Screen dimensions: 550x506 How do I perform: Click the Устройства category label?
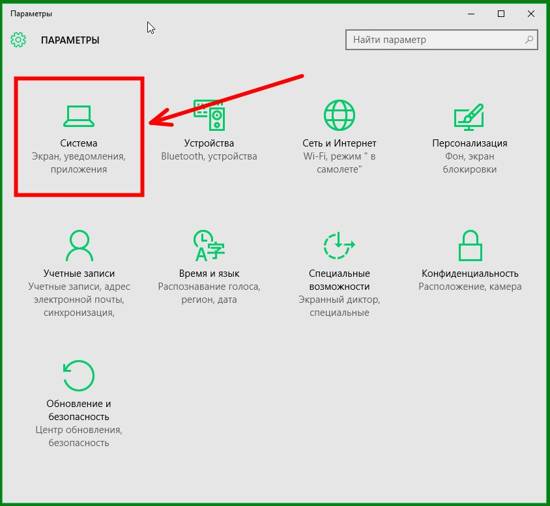click(209, 143)
